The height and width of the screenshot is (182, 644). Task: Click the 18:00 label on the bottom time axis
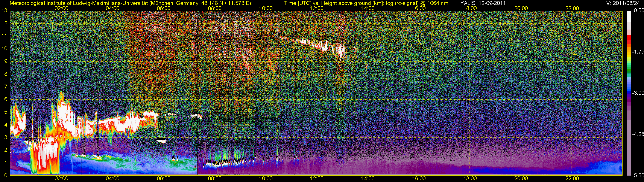click(x=470, y=179)
